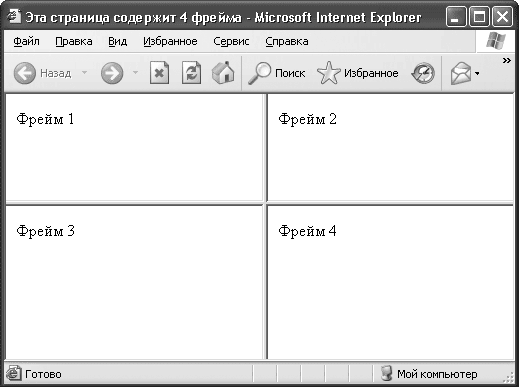The image size is (519, 387).
Task: Click the Windows flag logo
Action: click(x=496, y=41)
